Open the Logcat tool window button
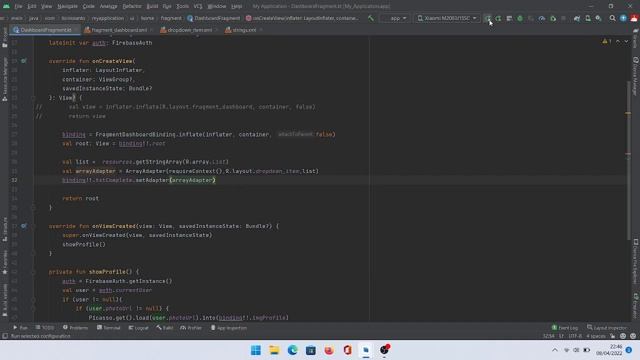This screenshot has width=640, height=360. click(139, 328)
